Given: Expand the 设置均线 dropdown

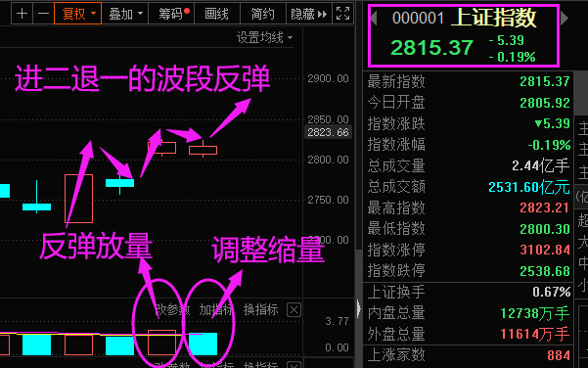Looking at the screenshot, I should click(264, 37).
